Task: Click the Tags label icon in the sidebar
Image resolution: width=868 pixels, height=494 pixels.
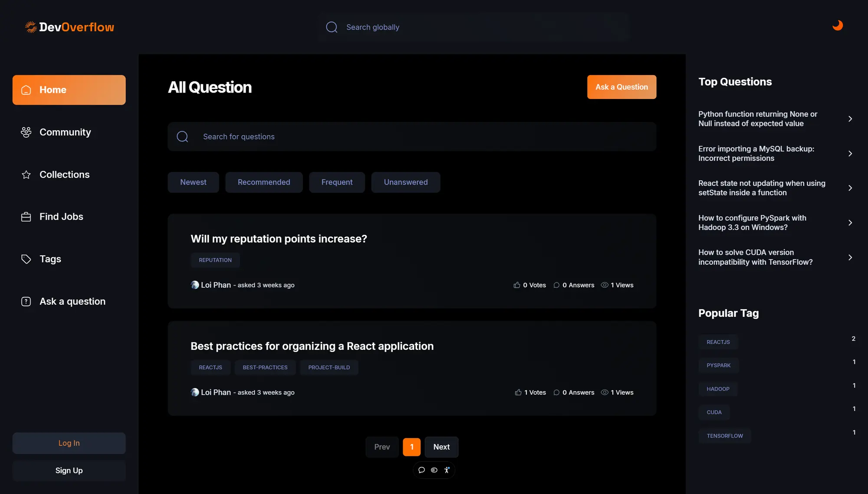Action: point(26,259)
